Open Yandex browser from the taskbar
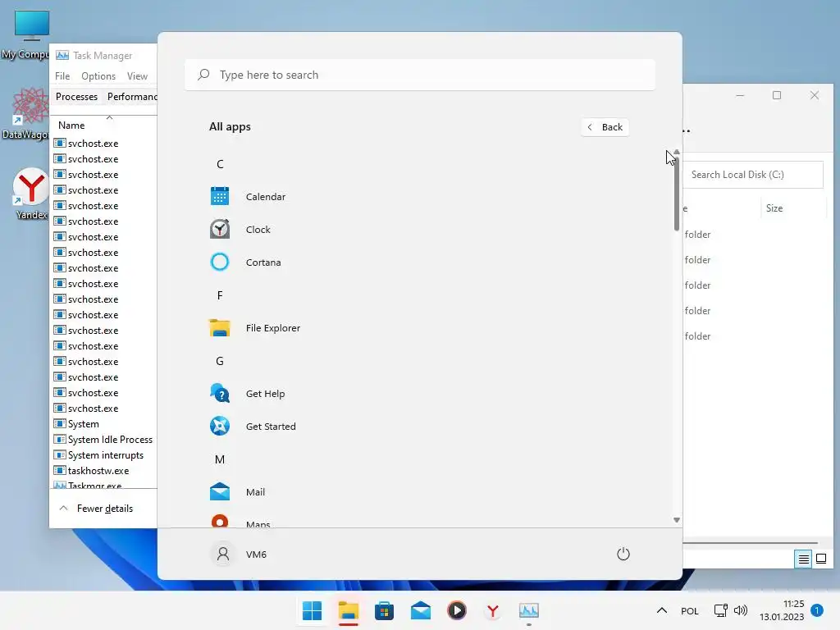This screenshot has height=630, width=840. pos(493,610)
